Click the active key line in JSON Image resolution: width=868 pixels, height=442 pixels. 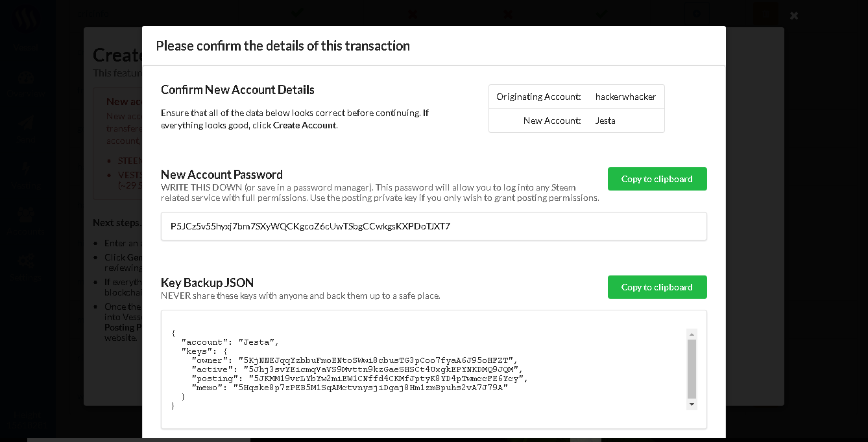click(357, 369)
